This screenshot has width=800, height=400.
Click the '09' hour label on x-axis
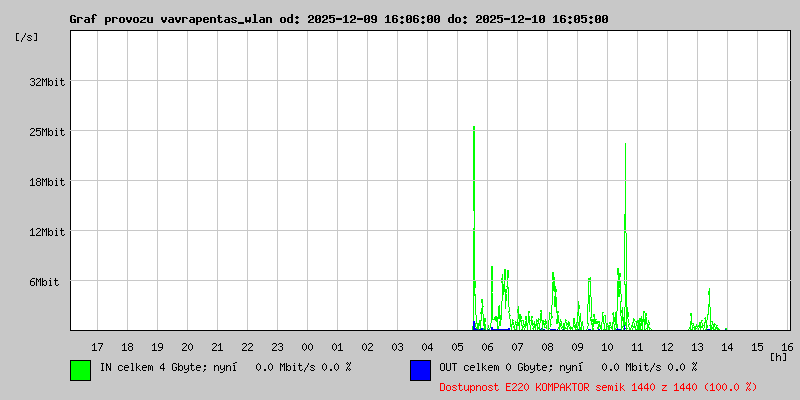577,347
